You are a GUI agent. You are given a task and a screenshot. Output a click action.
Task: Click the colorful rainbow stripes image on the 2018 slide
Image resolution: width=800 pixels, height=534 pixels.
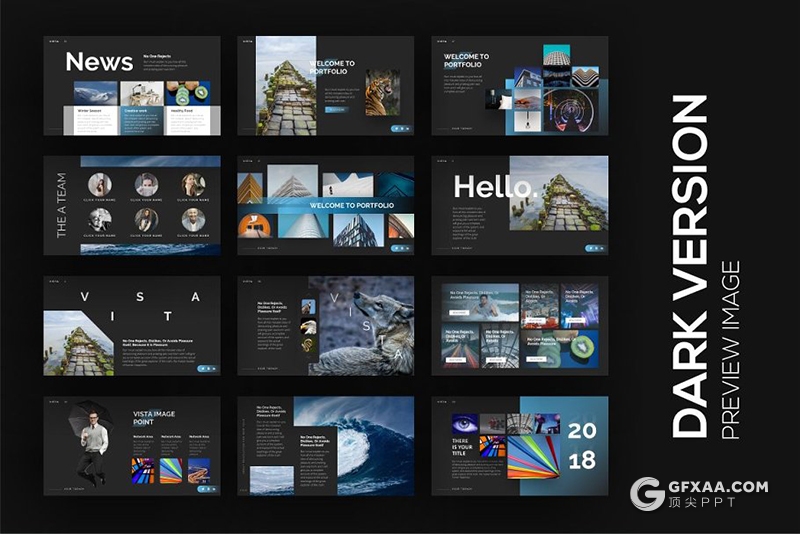point(537,457)
